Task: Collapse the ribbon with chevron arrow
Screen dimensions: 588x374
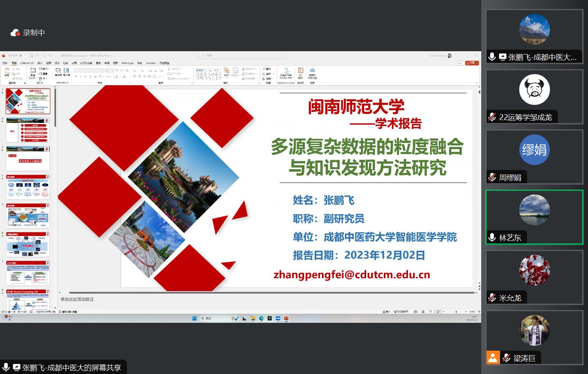Action: [476, 83]
